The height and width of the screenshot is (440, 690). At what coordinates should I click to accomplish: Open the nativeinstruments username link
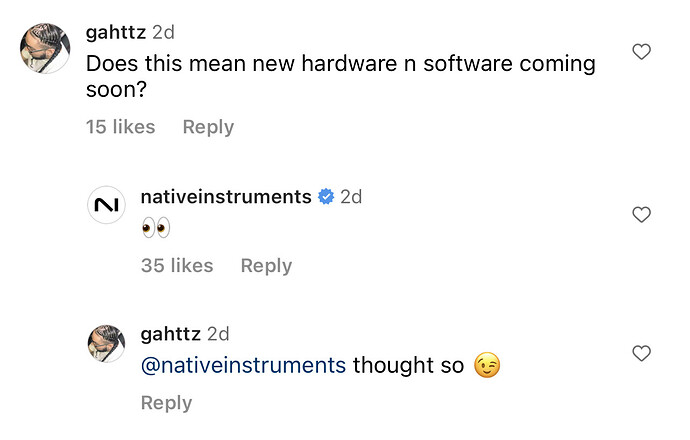226,197
